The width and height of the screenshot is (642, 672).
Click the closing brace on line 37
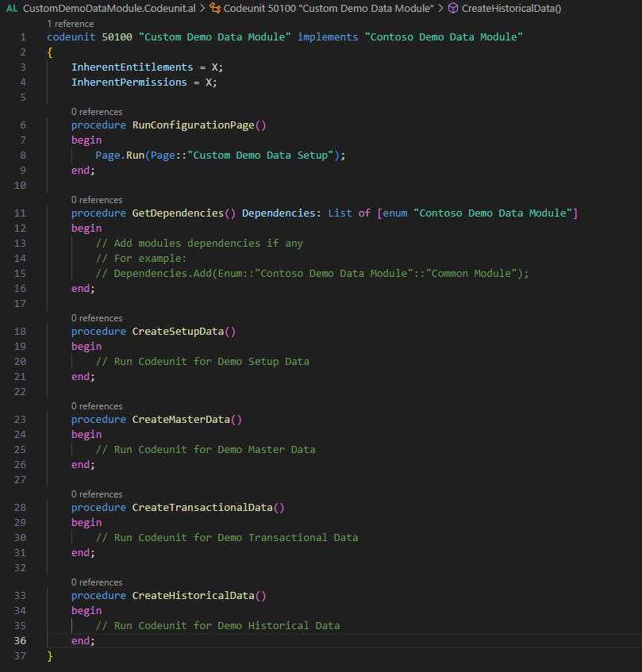pos(50,655)
